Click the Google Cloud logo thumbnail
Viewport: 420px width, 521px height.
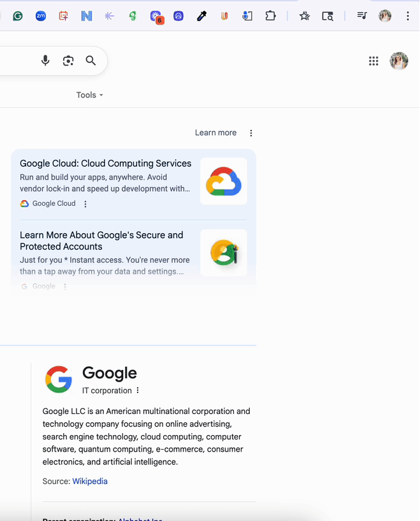point(224,181)
